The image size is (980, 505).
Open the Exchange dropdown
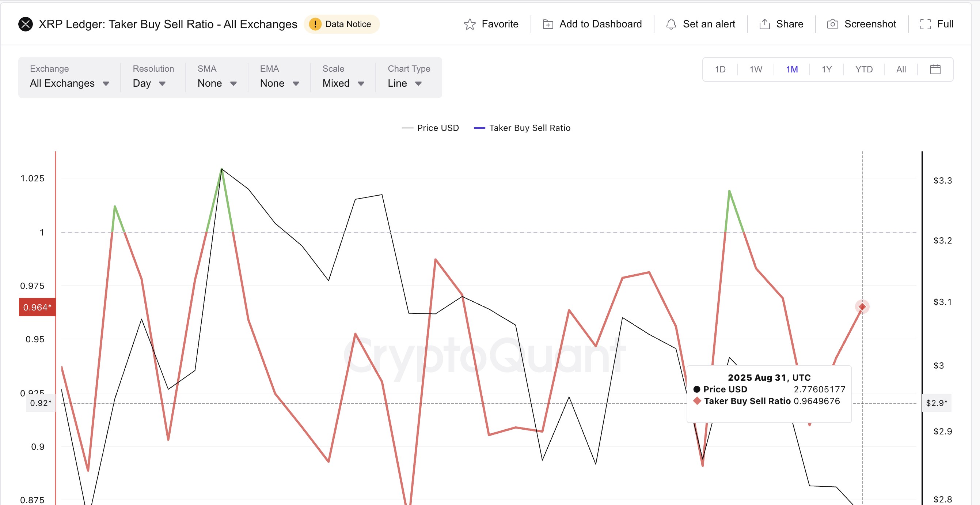coord(70,77)
